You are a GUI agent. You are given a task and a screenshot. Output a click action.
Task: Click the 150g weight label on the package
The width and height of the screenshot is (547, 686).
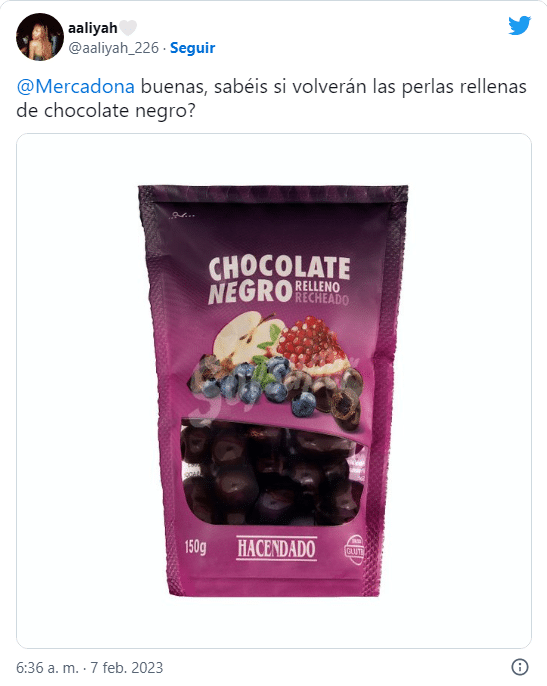pos(195,547)
